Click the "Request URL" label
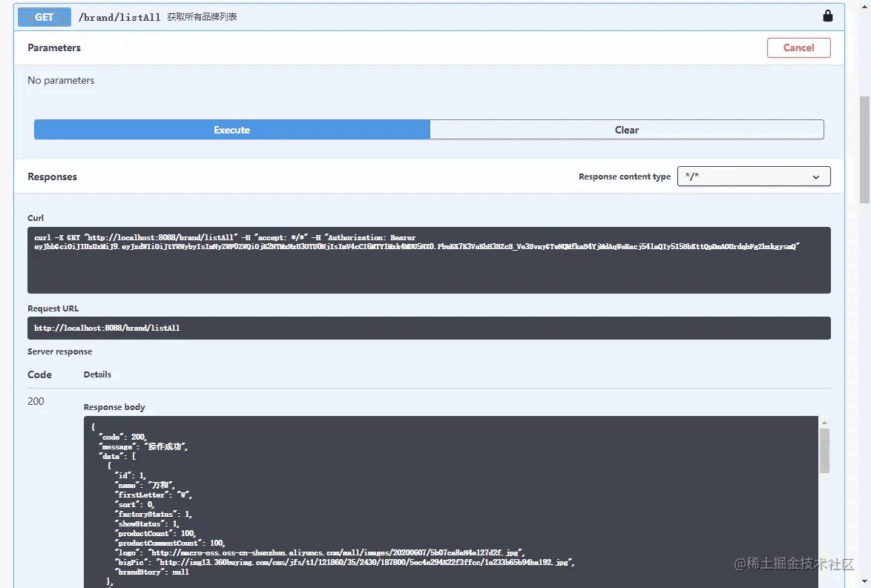Screen dimensions: 871x588 pyautogui.click(x=53, y=308)
